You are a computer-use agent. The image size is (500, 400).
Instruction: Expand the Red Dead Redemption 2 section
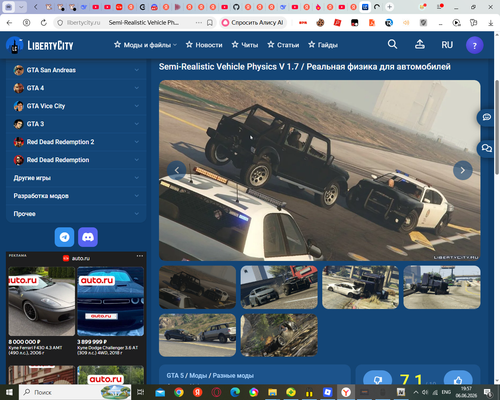pyautogui.click(x=76, y=142)
